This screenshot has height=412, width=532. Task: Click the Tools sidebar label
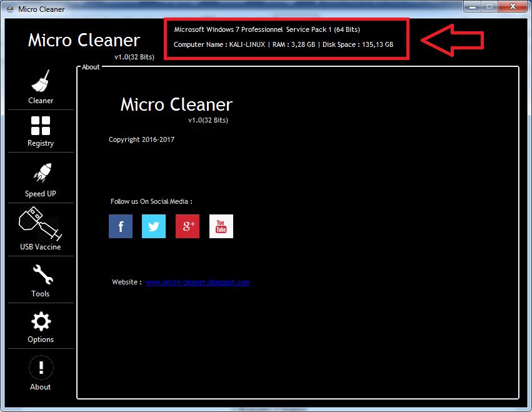(x=41, y=294)
